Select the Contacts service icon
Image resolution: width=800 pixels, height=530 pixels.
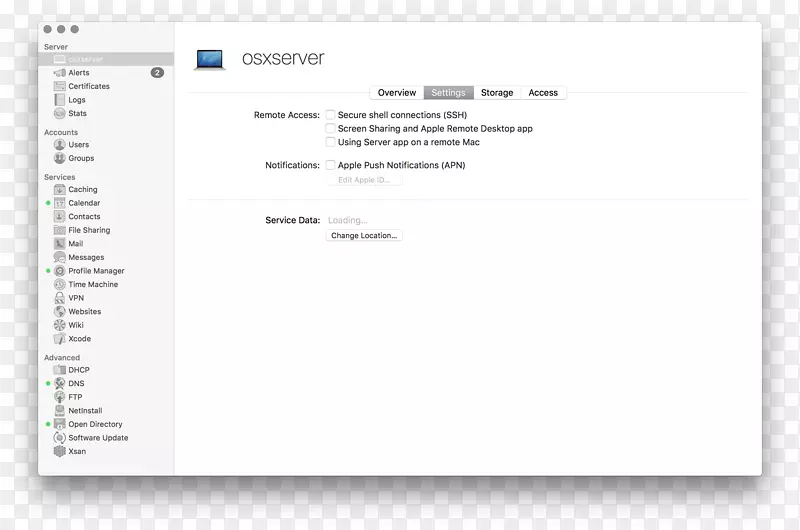coord(60,217)
